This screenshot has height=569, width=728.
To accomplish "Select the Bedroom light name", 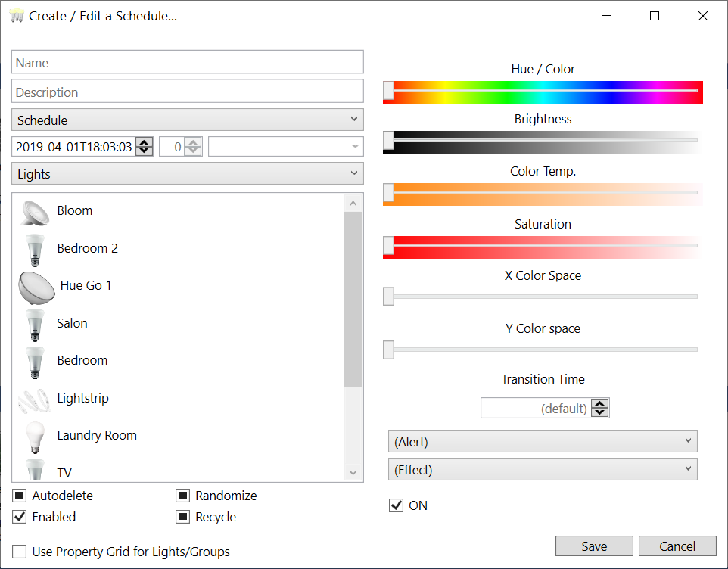I will click(x=82, y=360).
